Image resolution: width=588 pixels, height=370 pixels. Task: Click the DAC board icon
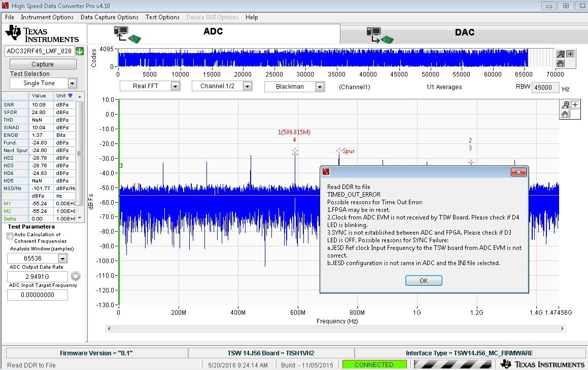(381, 35)
